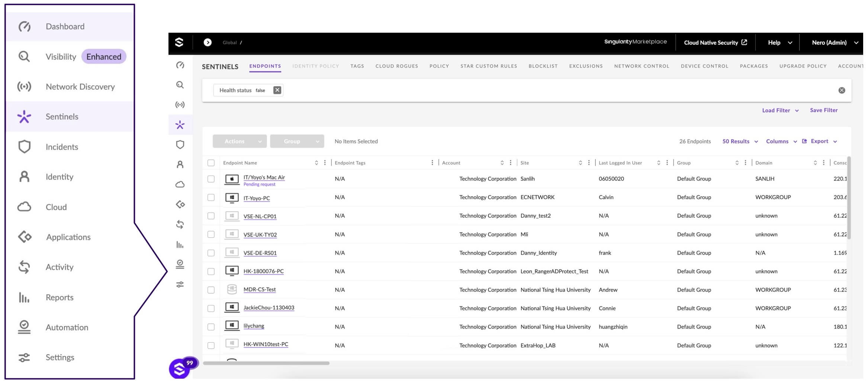This screenshot has width=868, height=385.
Task: Open the lilychang endpoint link
Action: pos(254,326)
